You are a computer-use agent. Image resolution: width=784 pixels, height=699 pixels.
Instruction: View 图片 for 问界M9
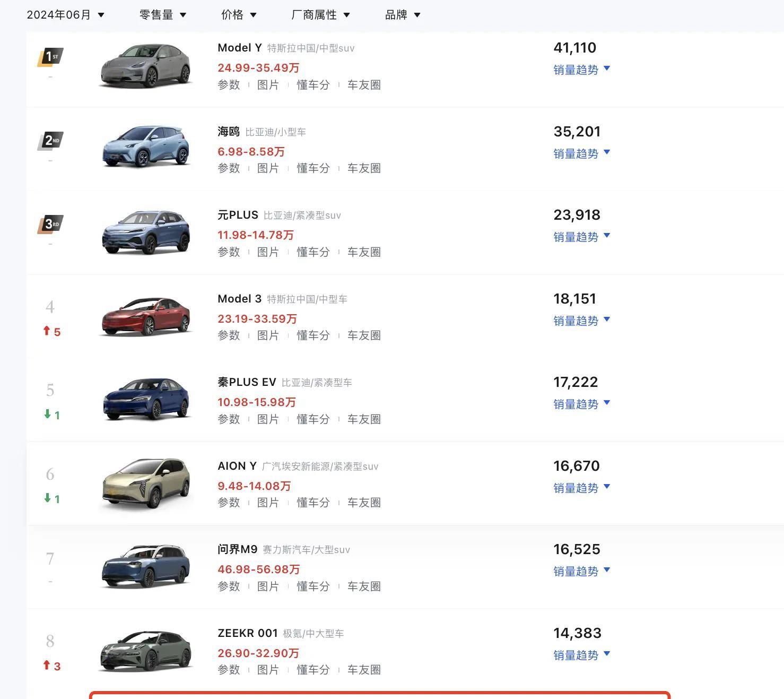tap(268, 586)
